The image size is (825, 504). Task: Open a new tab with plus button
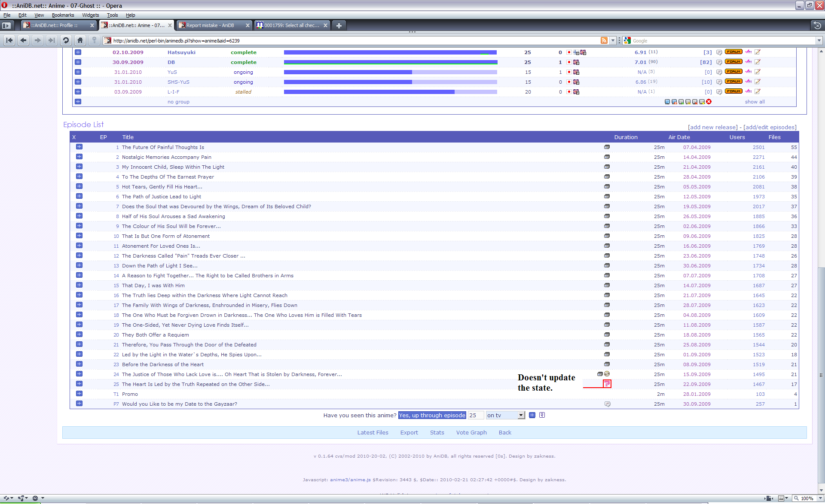point(339,26)
